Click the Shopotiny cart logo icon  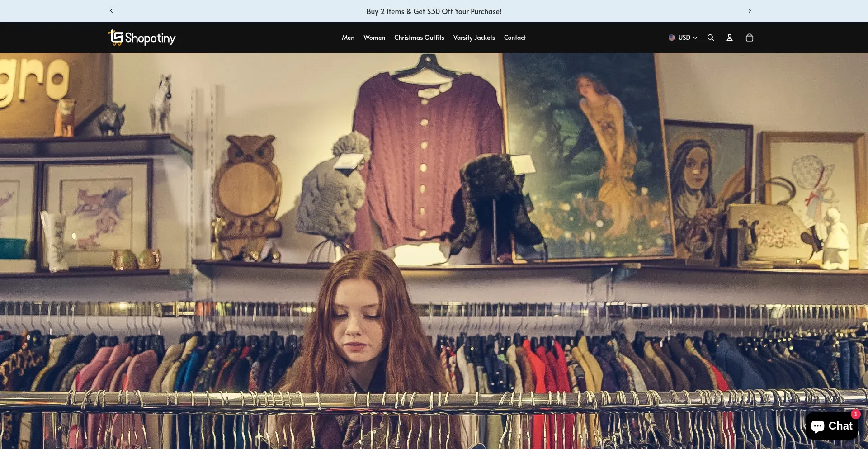116,38
